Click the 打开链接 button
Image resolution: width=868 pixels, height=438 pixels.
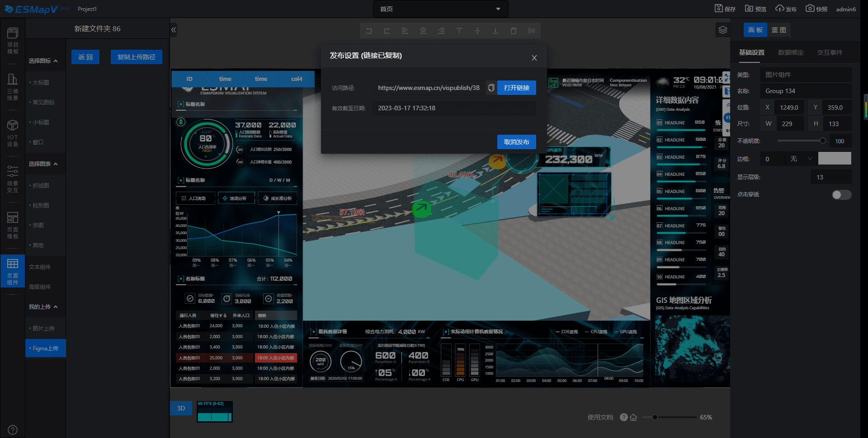click(516, 88)
